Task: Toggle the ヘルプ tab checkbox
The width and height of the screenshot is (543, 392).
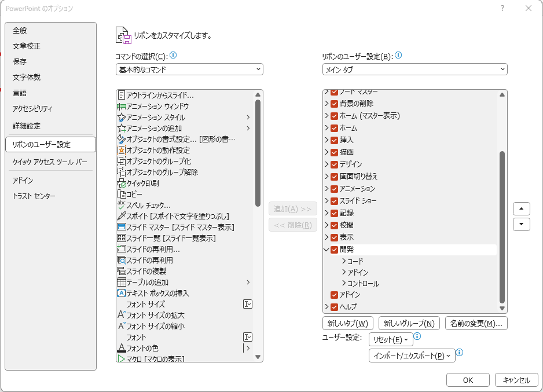Action: pos(334,307)
